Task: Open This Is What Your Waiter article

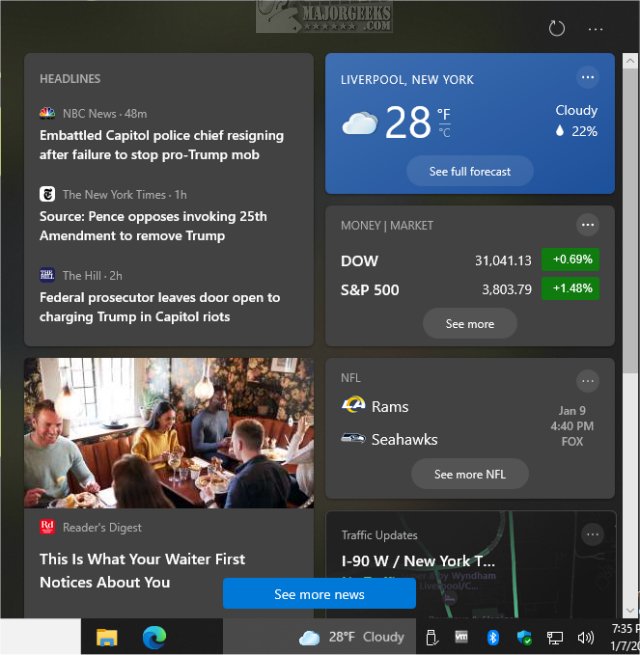Action: 142,570
